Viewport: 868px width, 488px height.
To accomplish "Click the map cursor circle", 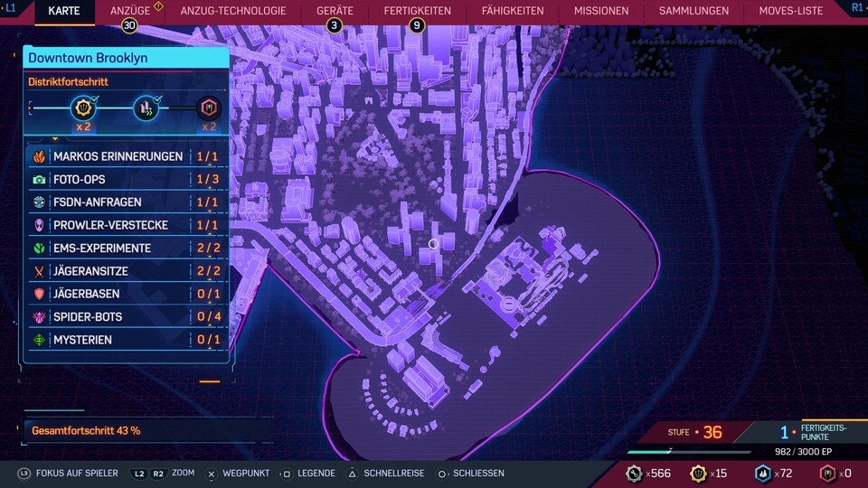I will coord(433,244).
